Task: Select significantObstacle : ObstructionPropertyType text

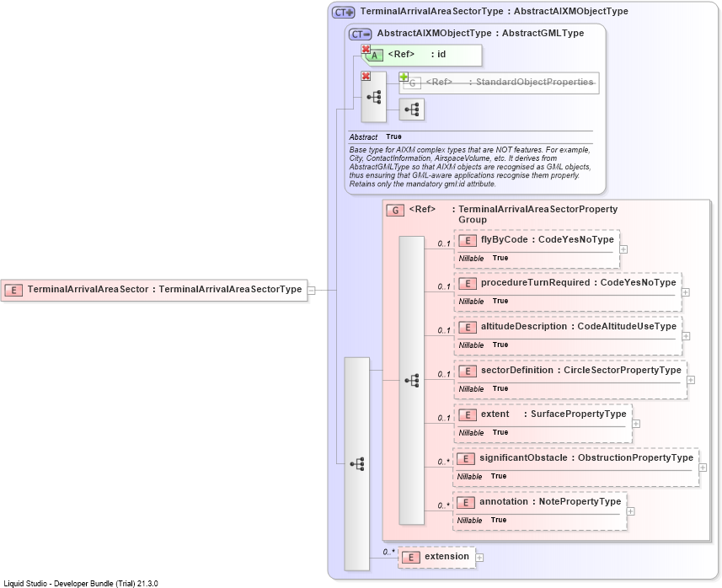Action: click(586, 457)
